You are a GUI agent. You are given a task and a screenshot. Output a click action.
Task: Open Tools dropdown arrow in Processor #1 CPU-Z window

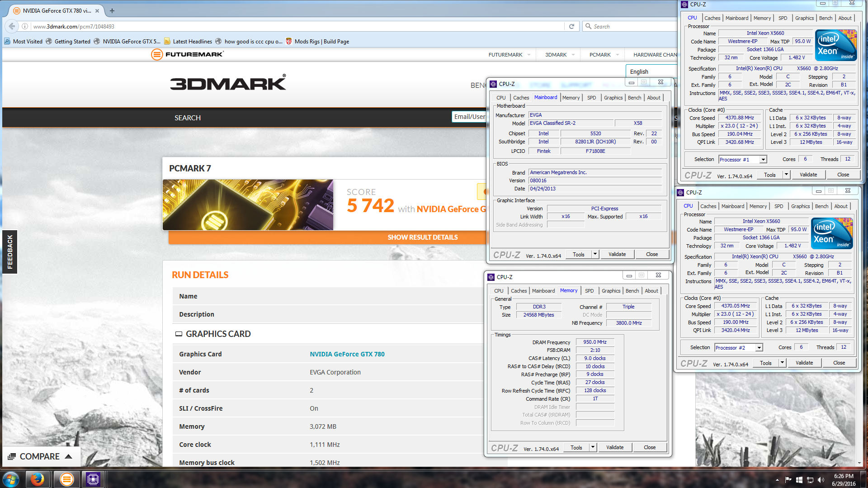pyautogui.click(x=786, y=175)
